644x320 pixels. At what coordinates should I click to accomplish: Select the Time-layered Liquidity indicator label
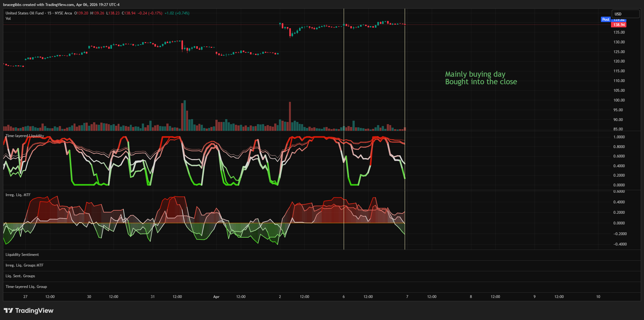pos(25,136)
